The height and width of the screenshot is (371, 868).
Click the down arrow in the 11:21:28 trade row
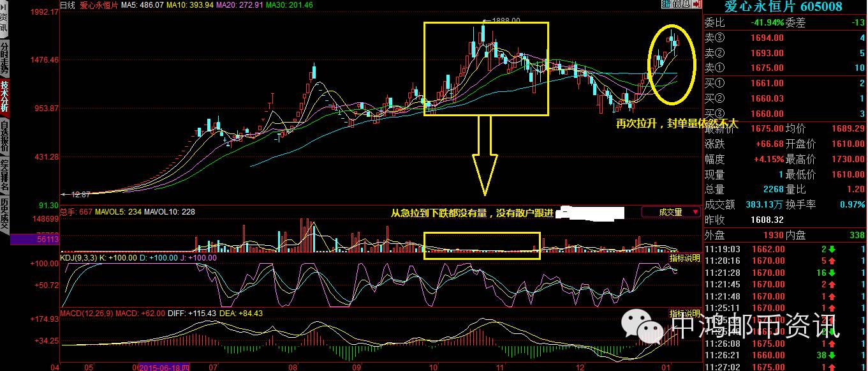[833, 273]
